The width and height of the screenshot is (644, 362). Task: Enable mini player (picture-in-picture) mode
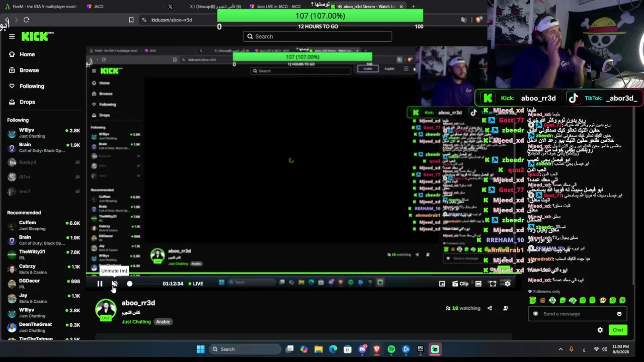point(442,284)
